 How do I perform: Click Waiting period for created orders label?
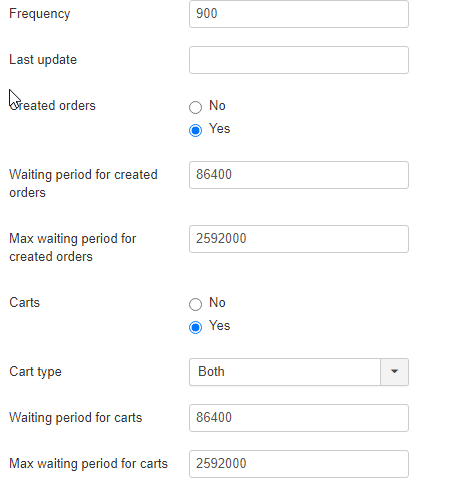point(83,184)
